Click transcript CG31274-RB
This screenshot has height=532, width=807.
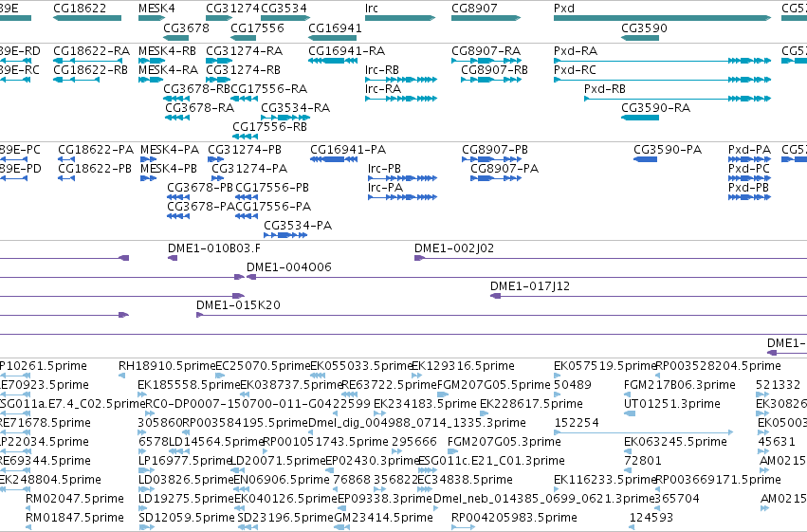(218, 80)
